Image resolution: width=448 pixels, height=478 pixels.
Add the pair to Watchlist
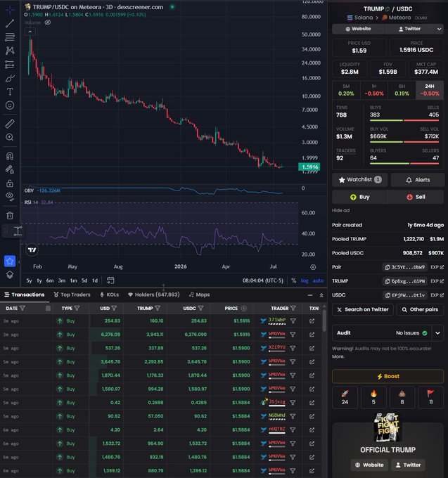click(x=360, y=180)
